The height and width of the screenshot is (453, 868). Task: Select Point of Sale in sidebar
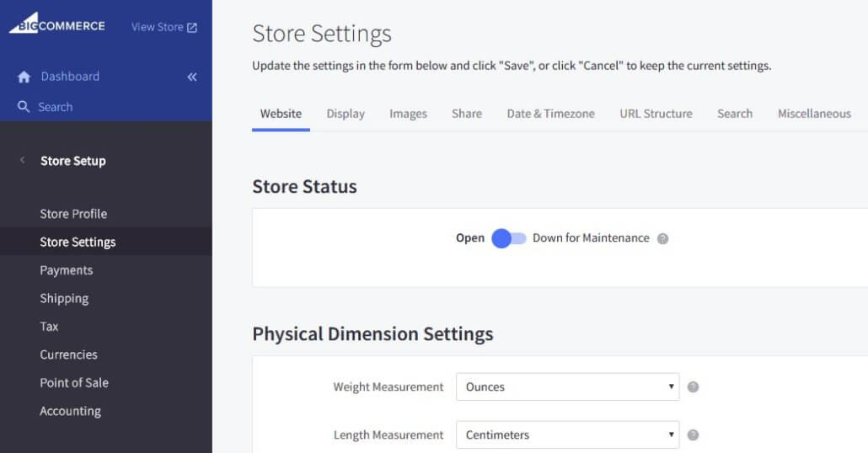coord(74,382)
